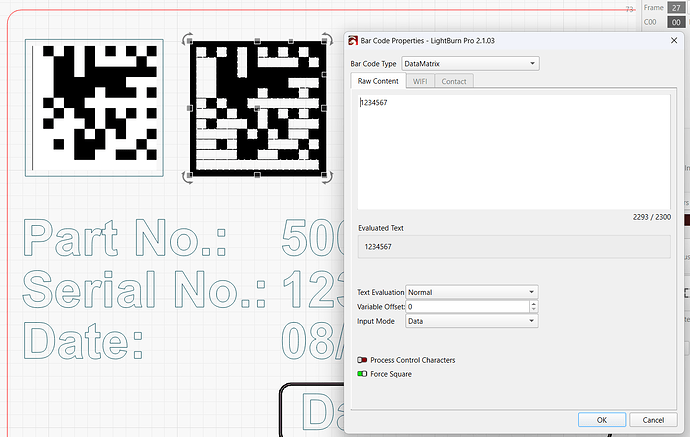Click the bottom-left rotation handle of selection

(187, 177)
